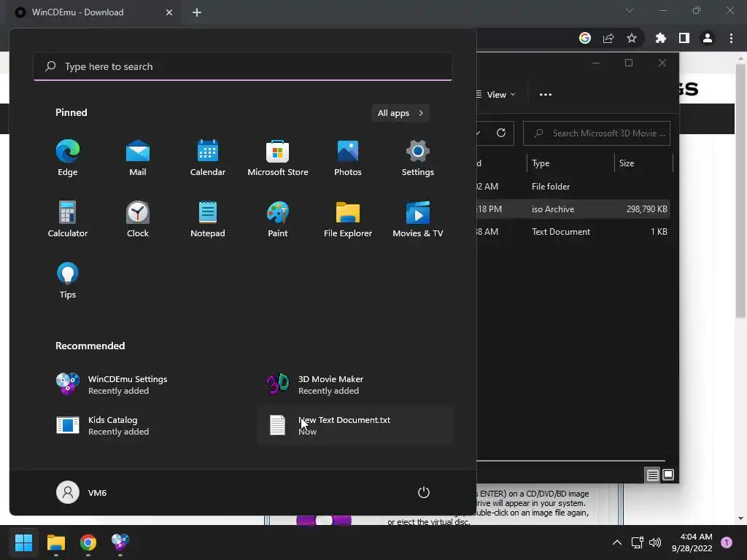Open Paint
This screenshot has height=560, width=747.
(x=278, y=219)
